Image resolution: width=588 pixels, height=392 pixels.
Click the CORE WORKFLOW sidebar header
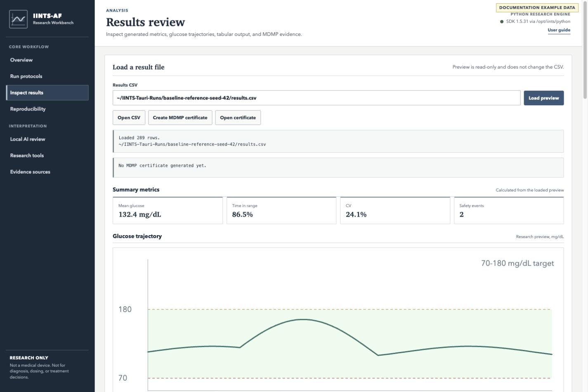29,47
